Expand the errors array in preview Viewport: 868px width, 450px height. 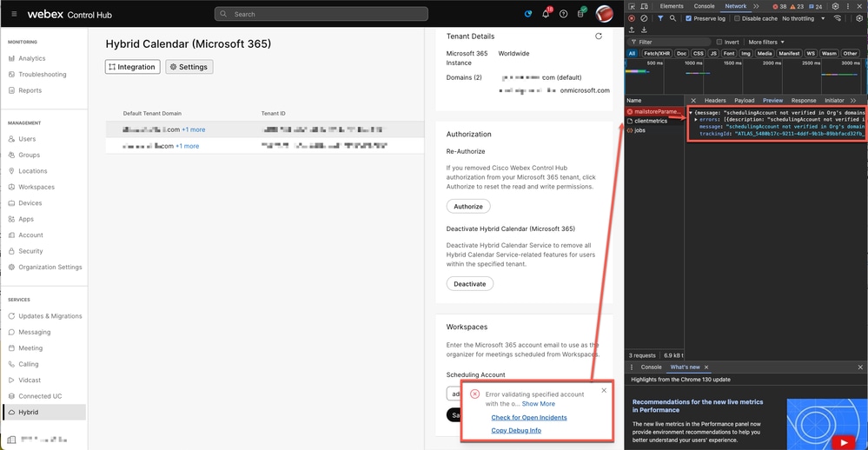click(696, 120)
